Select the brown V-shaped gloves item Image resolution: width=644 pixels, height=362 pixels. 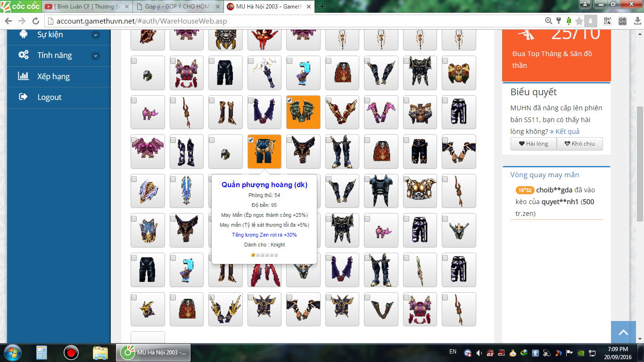[x=381, y=309]
